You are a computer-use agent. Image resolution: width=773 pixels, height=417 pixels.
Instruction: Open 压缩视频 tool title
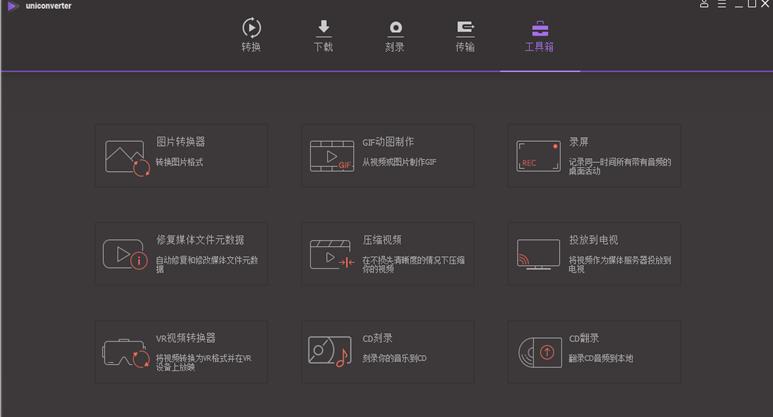pos(382,240)
